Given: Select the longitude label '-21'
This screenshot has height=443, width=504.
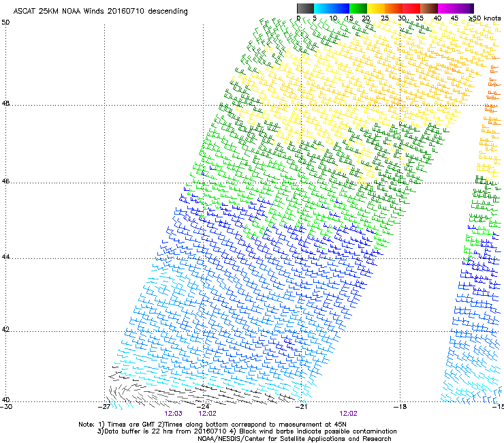Looking at the screenshot, I should coord(301,407).
